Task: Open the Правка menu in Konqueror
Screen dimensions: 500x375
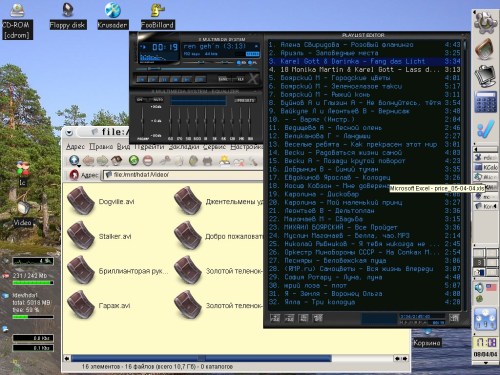Action: coord(101,147)
